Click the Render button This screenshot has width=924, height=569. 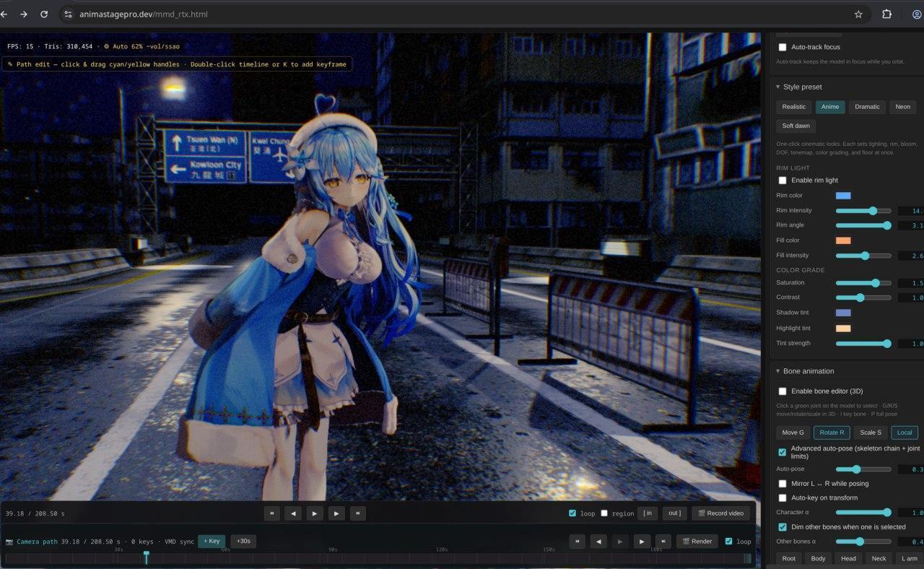click(697, 541)
